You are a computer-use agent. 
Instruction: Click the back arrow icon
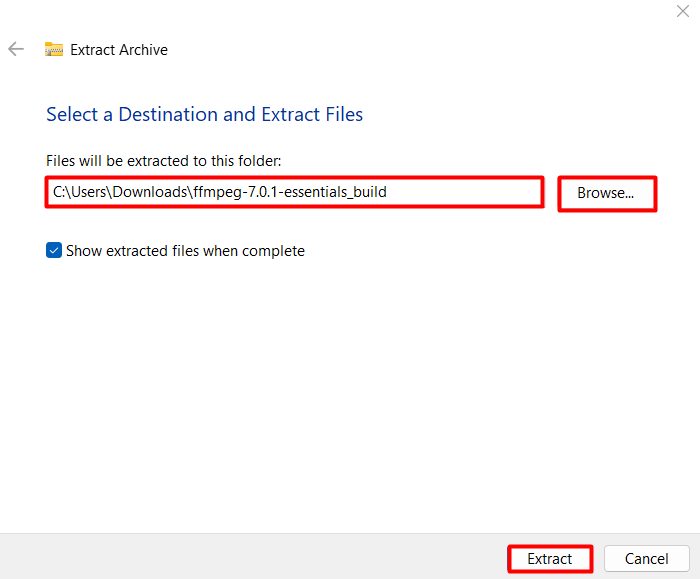click(x=16, y=49)
